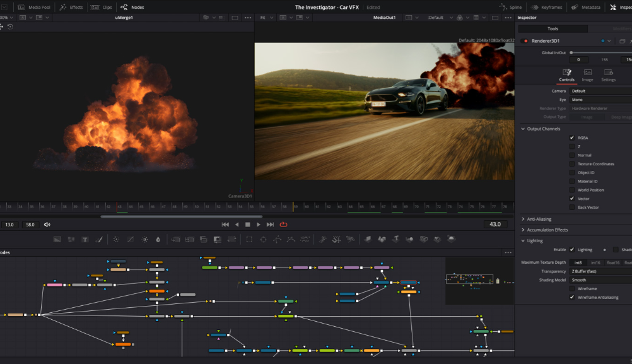
Task: Enable the Z output channel checkbox
Action: (x=572, y=146)
